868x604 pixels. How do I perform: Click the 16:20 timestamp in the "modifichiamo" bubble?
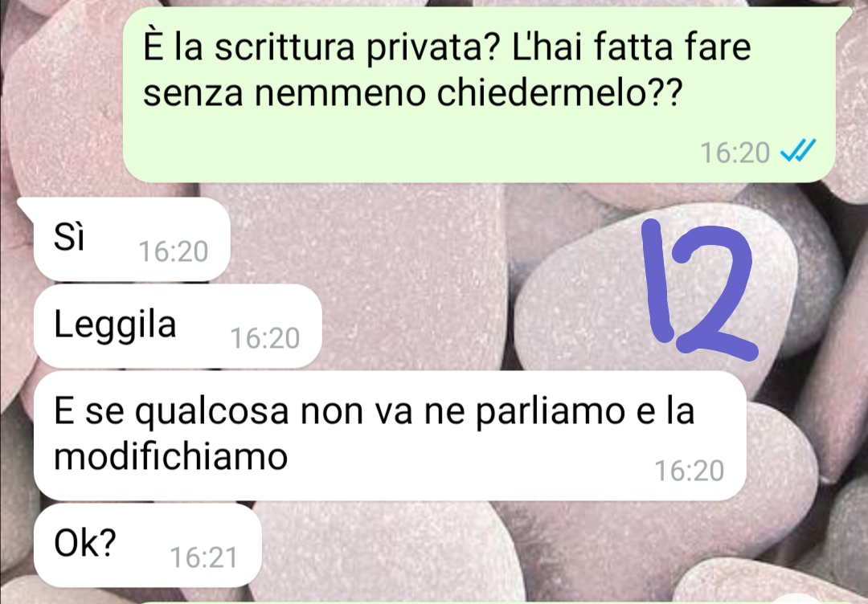690,471
